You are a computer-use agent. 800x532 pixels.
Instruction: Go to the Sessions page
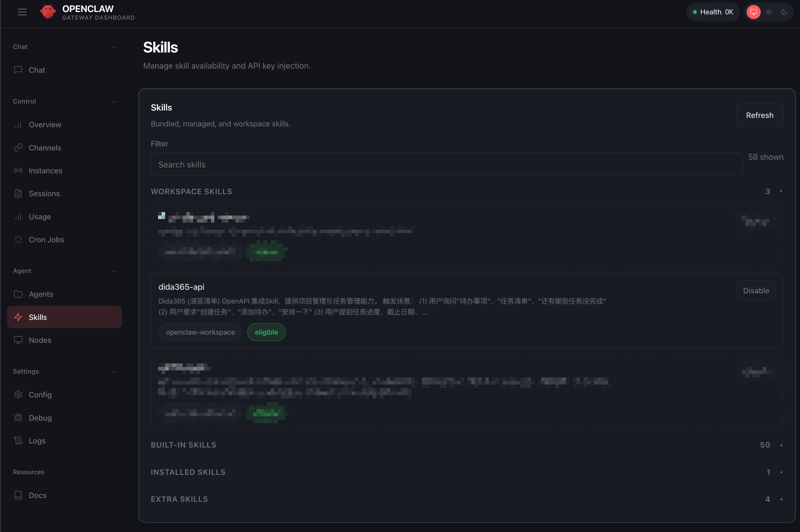pos(44,194)
